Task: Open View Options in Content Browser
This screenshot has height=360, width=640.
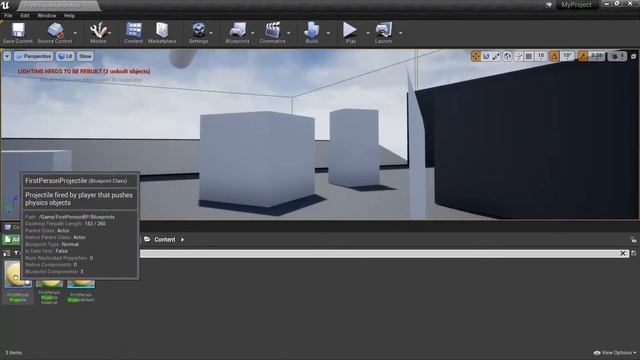Action: click(615, 353)
